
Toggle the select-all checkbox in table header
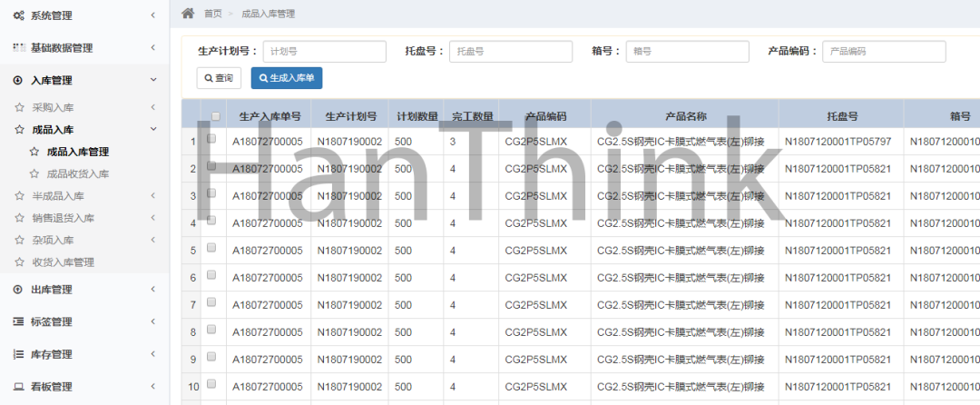pos(215,116)
